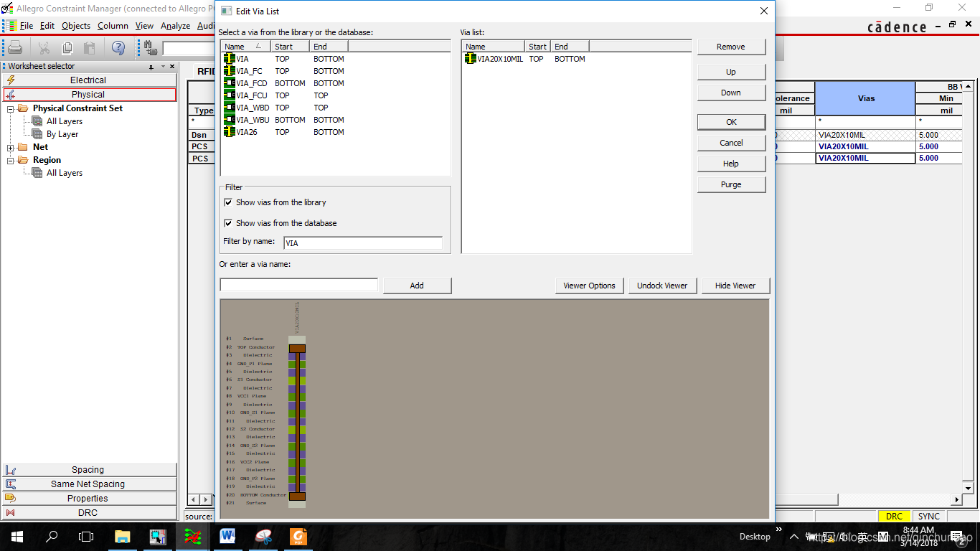The height and width of the screenshot is (551, 980).
Task: Click the Undock Viewer button
Action: click(661, 286)
